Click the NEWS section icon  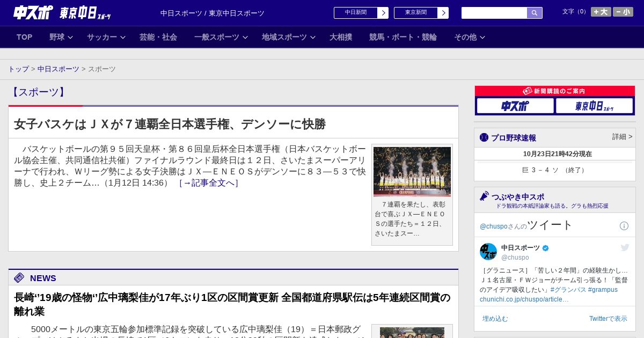coord(19,277)
